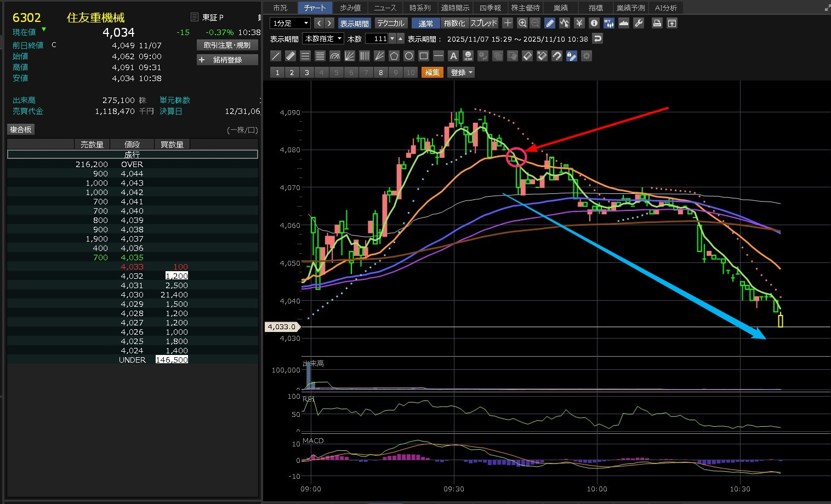Viewport: 831px width, 504px height.
Task: Open the 四季報 tab
Action: (490, 8)
